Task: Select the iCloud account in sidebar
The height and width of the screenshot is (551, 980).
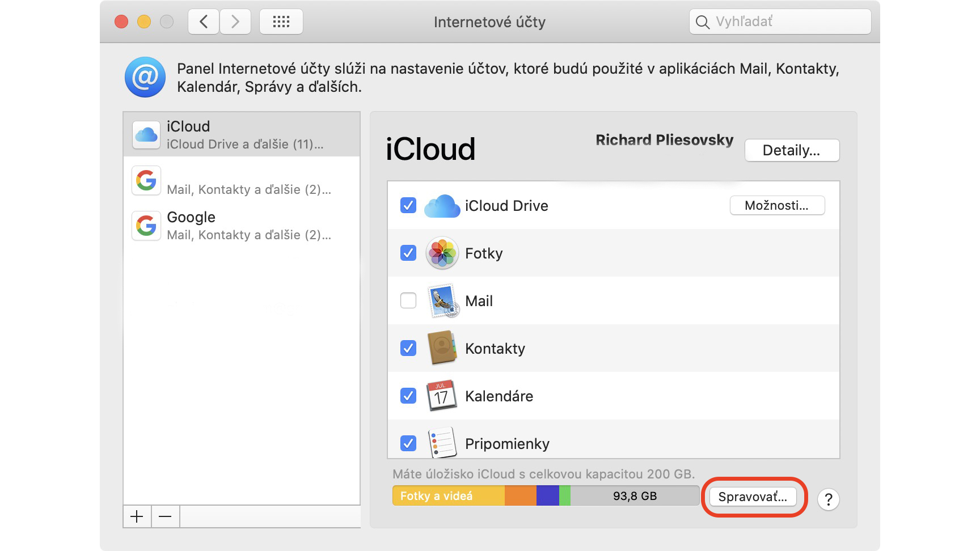Action: coord(242,134)
